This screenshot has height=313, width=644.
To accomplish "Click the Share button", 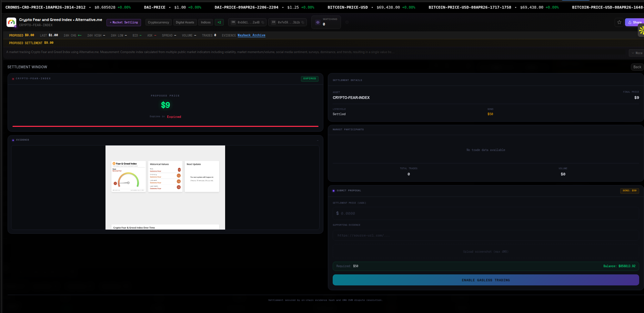I will coord(634,22).
